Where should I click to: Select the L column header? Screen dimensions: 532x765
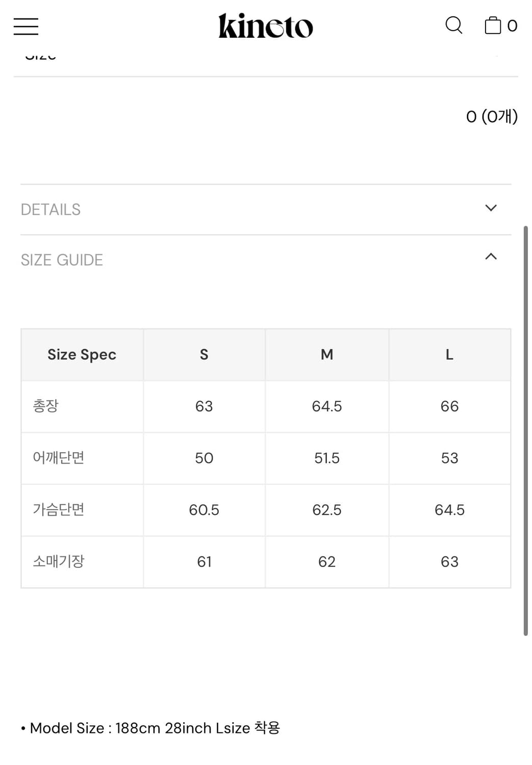(x=449, y=355)
